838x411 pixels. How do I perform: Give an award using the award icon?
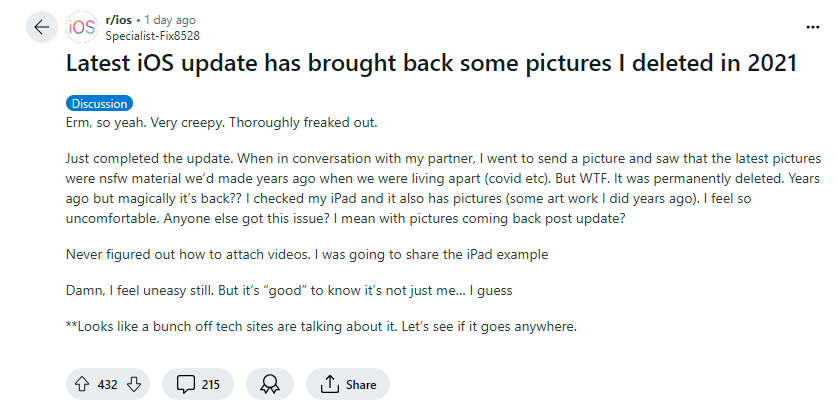269,384
